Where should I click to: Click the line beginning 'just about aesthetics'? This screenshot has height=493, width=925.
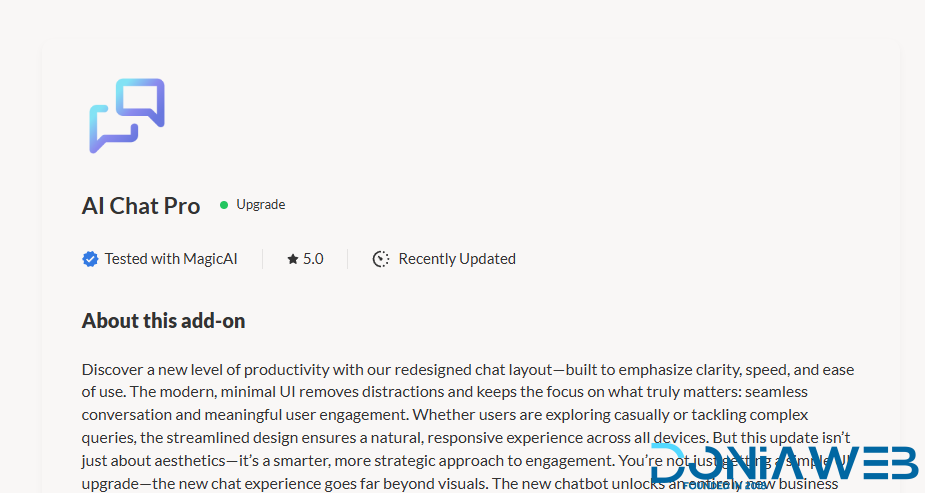click(x=360, y=458)
